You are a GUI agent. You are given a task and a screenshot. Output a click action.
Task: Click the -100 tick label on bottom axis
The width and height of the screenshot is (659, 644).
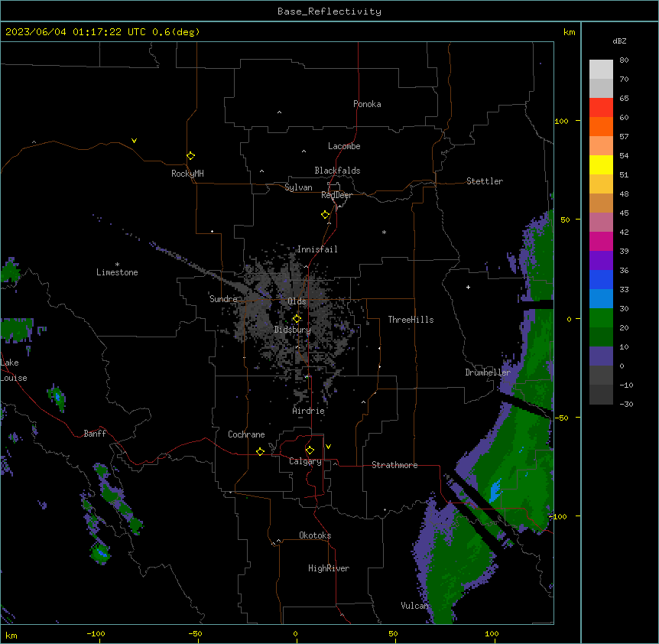pyautogui.click(x=96, y=633)
